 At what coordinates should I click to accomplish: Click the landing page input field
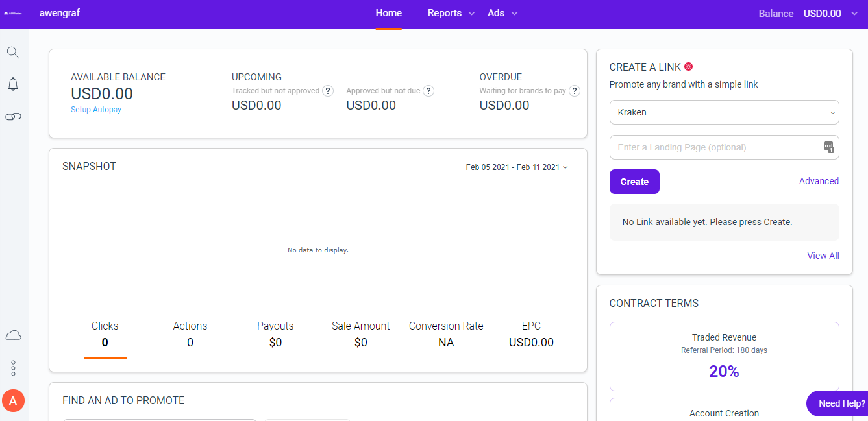(x=714, y=147)
